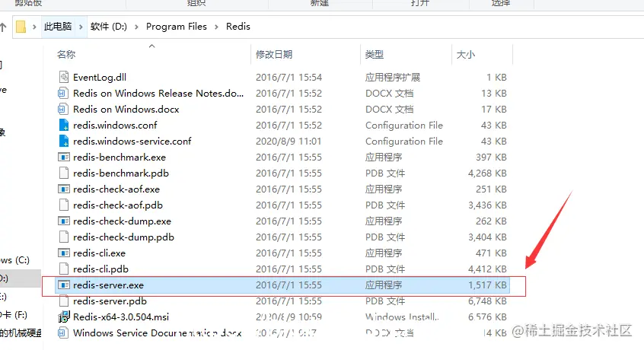644x350 pixels.
Task: Sort files by 类型 column header
Action: click(x=375, y=54)
